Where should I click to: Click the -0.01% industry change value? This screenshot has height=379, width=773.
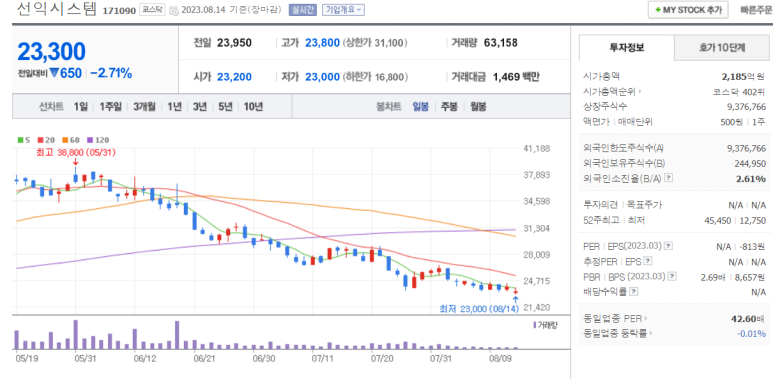[752, 334]
